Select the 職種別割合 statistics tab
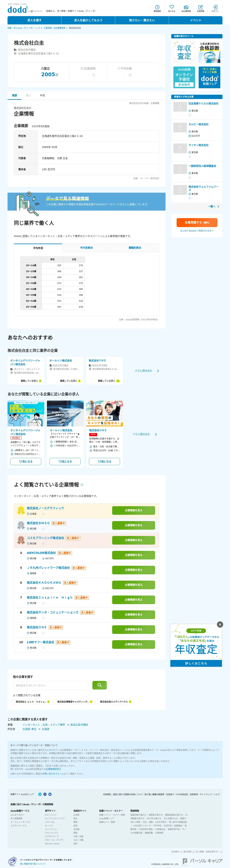Image resolution: width=230 pixels, height=868 pixels. tap(135, 248)
